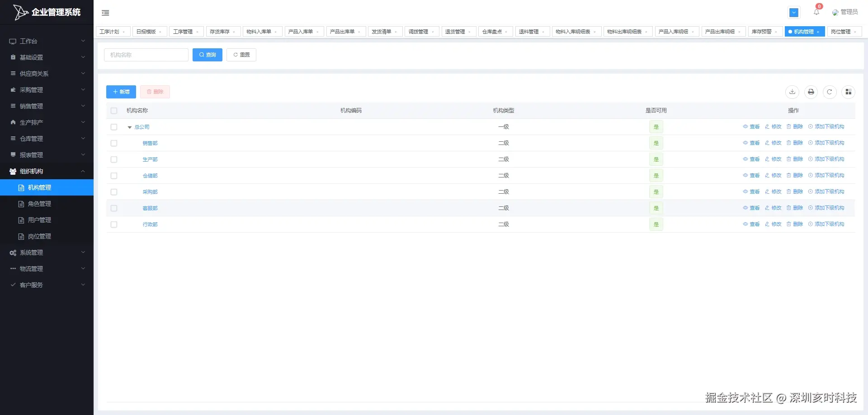Image resolution: width=868 pixels, height=415 pixels.
Task: Tick the 采购部 row checkbox
Action: (114, 192)
